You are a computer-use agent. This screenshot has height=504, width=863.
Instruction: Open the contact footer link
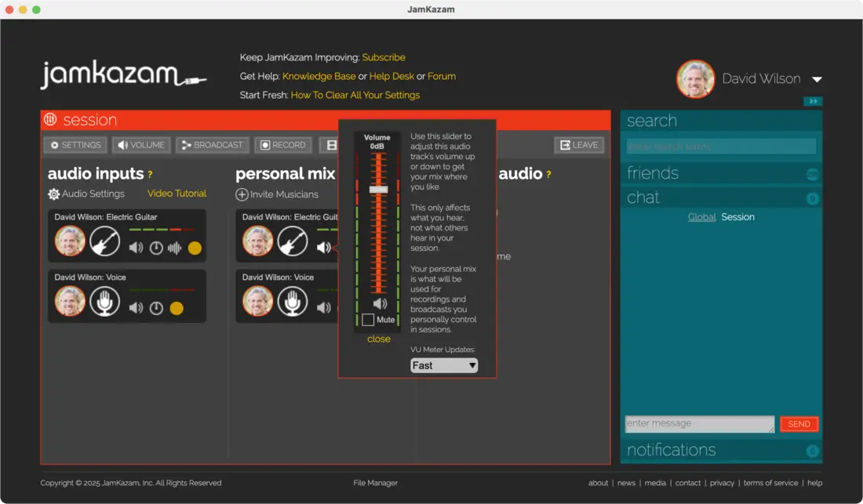click(688, 483)
